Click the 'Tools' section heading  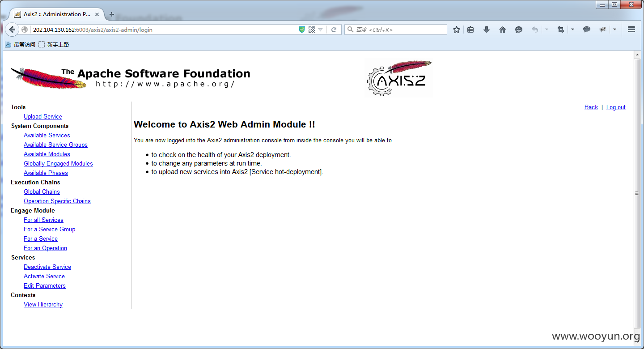pyautogui.click(x=18, y=107)
